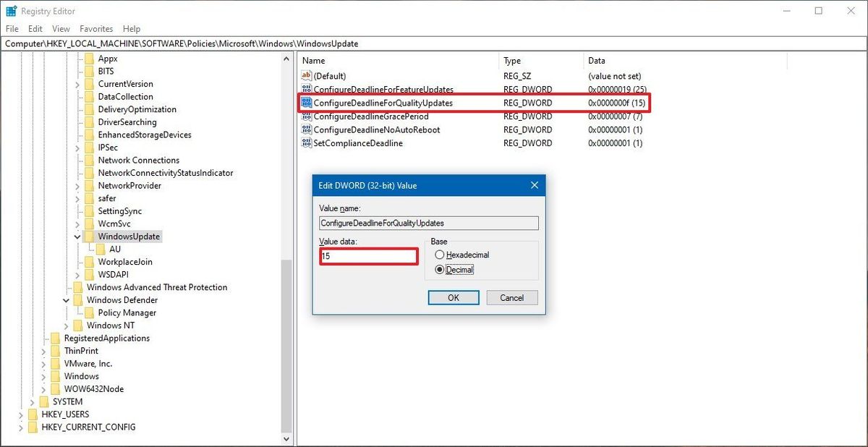Open the Favorites menu

click(95, 28)
